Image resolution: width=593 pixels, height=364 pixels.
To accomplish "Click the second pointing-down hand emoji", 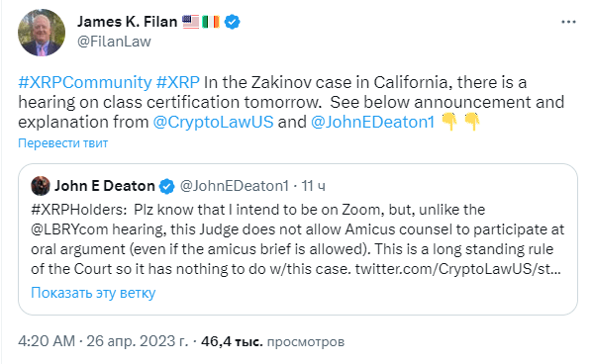I will click(472, 122).
